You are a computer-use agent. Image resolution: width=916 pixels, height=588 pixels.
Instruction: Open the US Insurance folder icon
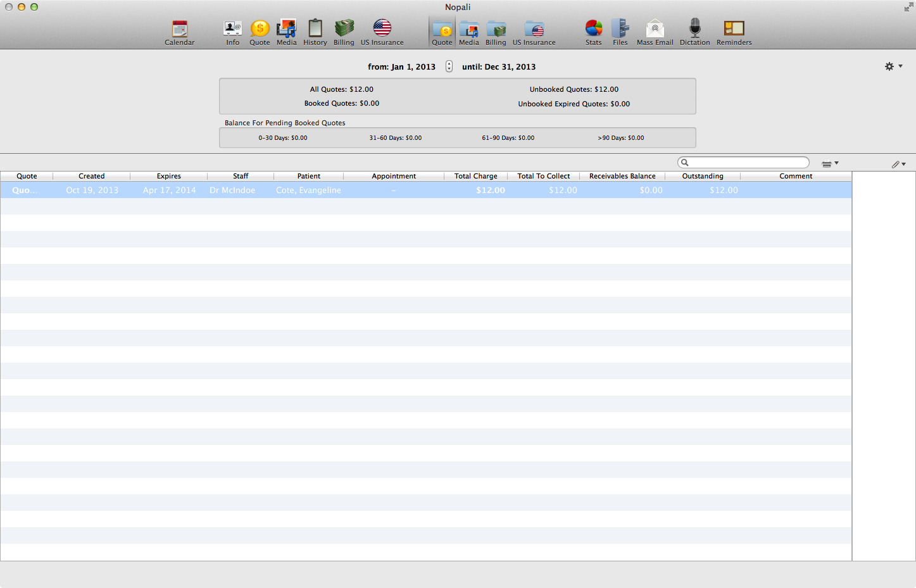pos(534,32)
